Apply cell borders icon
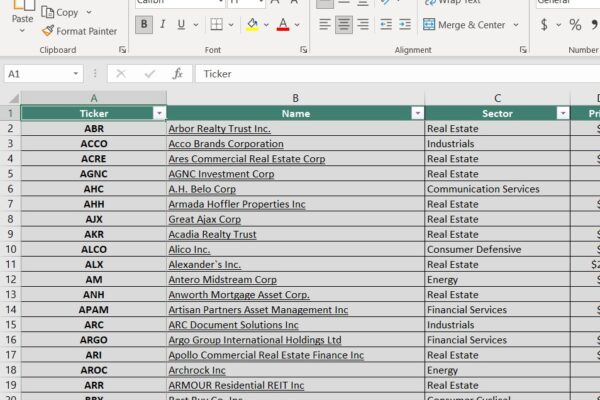This screenshot has width=600, height=400. tap(217, 24)
